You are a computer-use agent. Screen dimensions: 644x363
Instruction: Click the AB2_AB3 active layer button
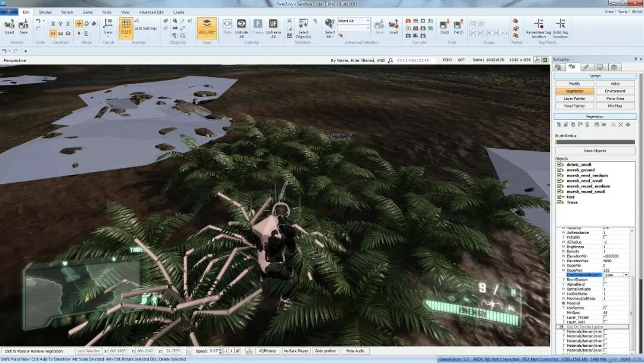click(x=207, y=28)
